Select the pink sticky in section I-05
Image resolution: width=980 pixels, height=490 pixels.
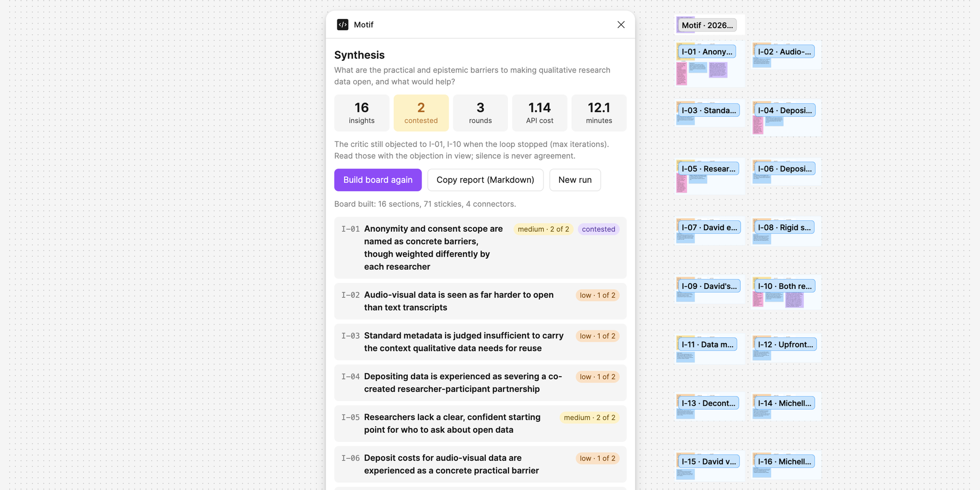[x=681, y=183]
